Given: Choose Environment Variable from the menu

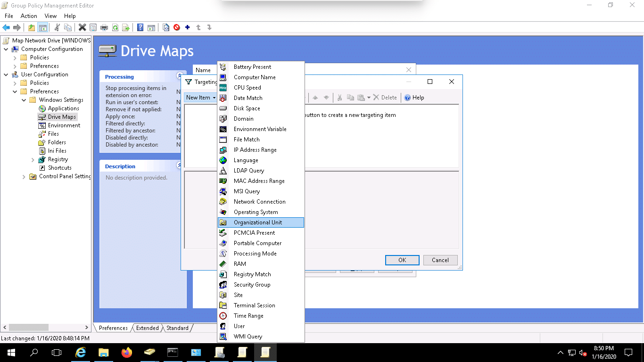Looking at the screenshot, I should pos(261,129).
